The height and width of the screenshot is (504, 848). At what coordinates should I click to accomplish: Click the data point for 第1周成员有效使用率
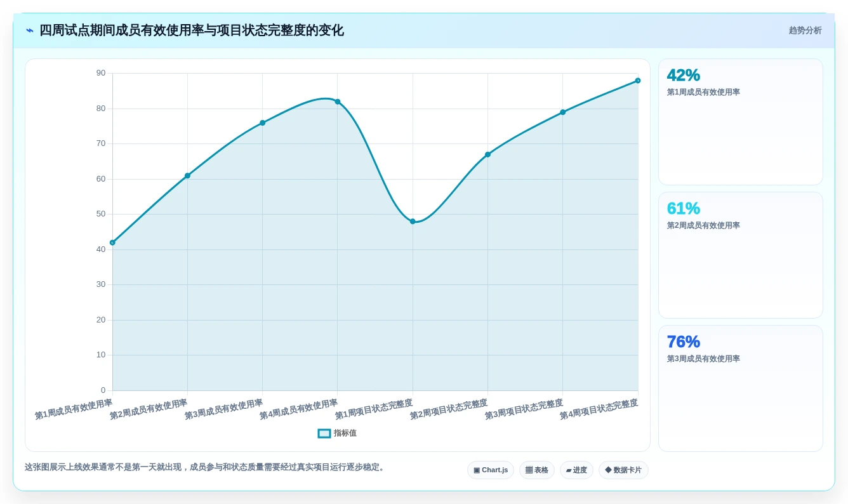112,242
